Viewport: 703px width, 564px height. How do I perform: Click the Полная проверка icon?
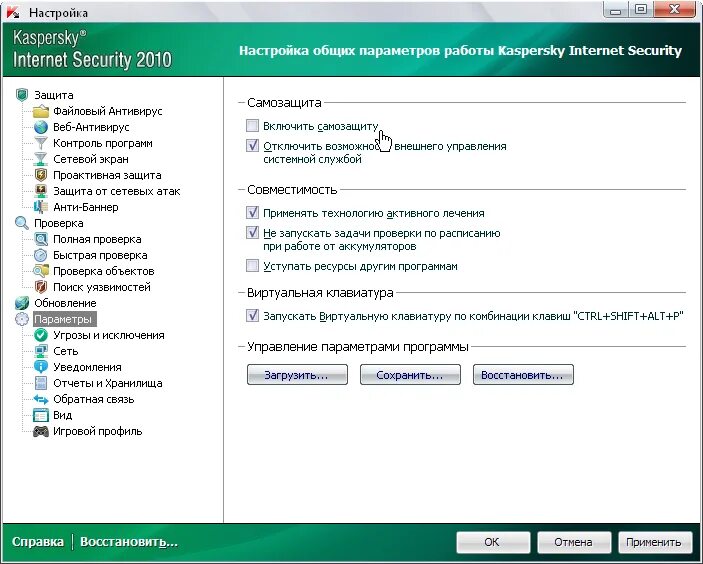(41, 239)
